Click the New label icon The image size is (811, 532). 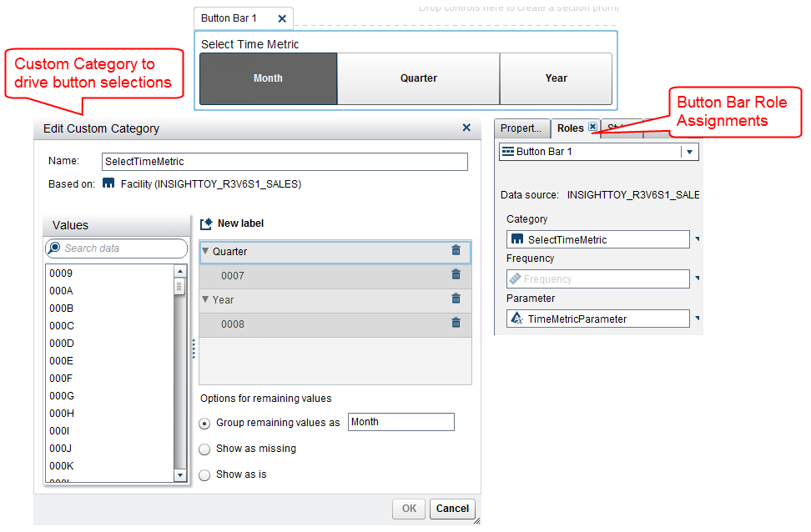[206, 223]
